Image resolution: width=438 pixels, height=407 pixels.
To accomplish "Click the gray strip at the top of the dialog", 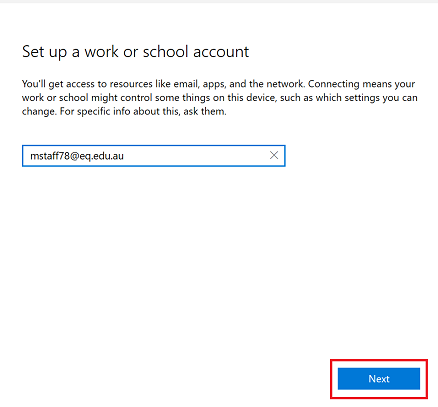I will point(219,1).
